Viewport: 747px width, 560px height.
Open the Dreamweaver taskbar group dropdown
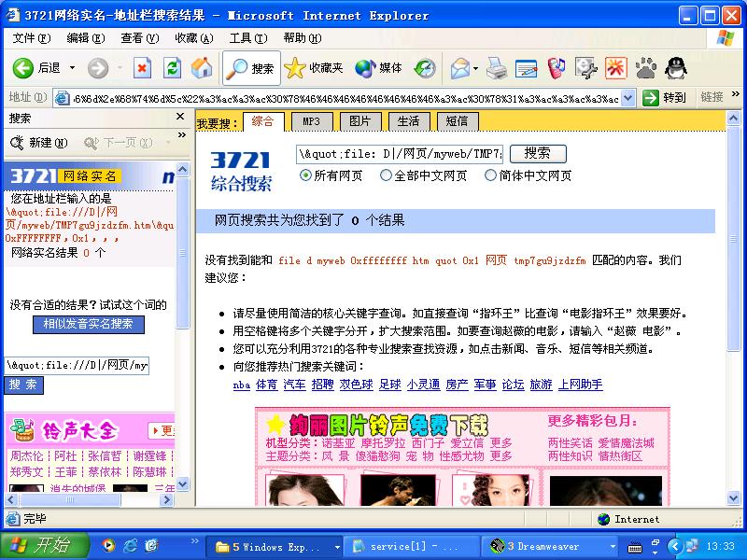[613, 547]
